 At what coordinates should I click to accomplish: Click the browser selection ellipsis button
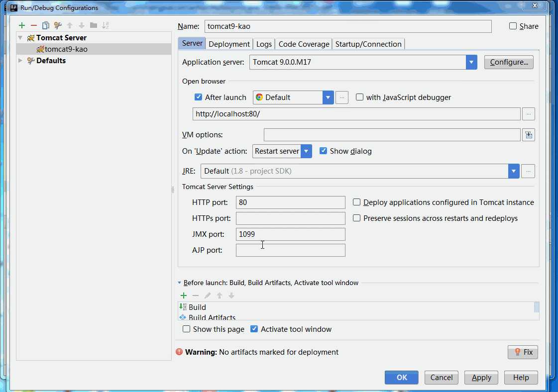[342, 98]
